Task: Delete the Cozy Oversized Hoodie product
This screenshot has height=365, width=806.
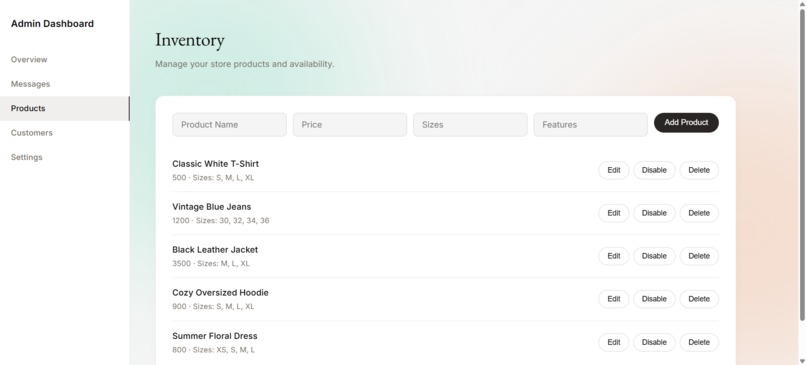Action: (699, 299)
